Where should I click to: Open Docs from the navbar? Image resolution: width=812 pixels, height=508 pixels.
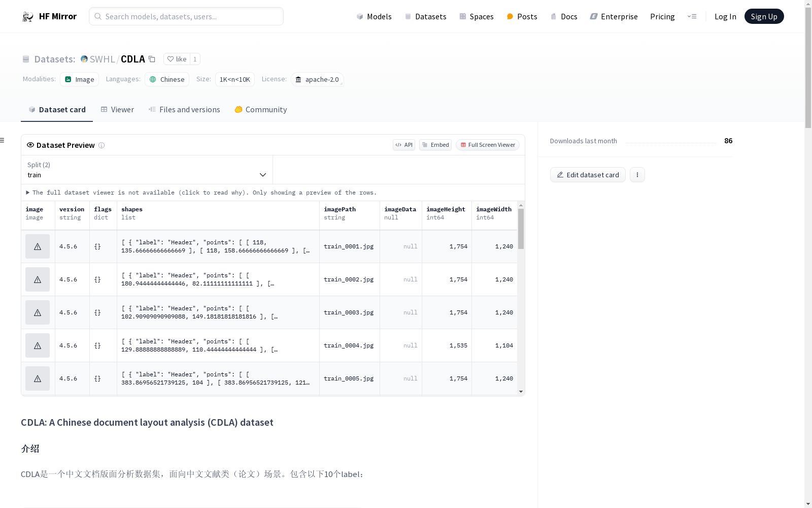[x=564, y=16]
